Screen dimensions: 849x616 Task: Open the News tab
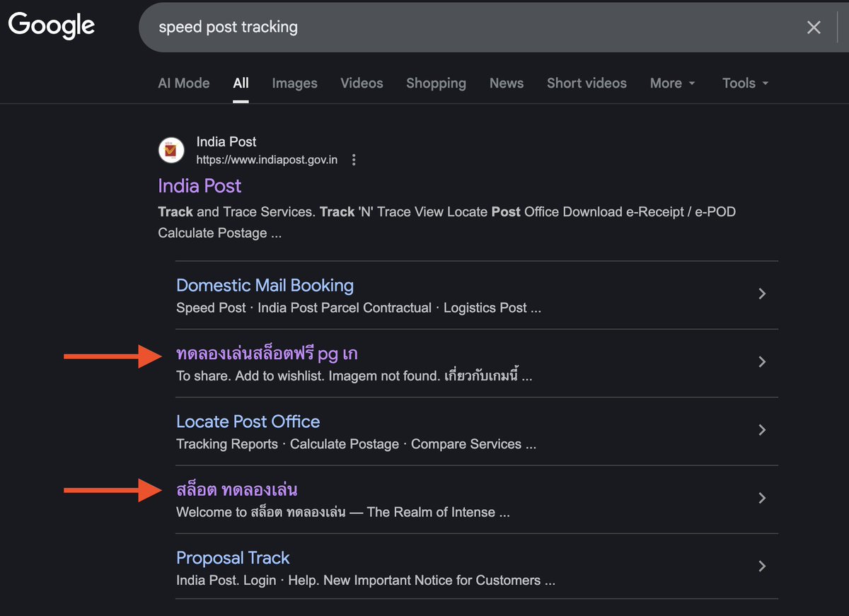[507, 83]
